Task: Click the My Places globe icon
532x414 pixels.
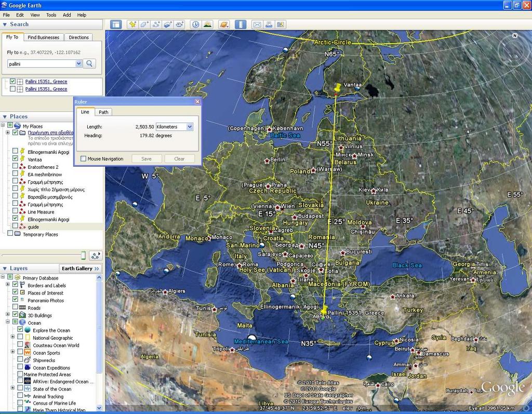Action: click(17, 126)
